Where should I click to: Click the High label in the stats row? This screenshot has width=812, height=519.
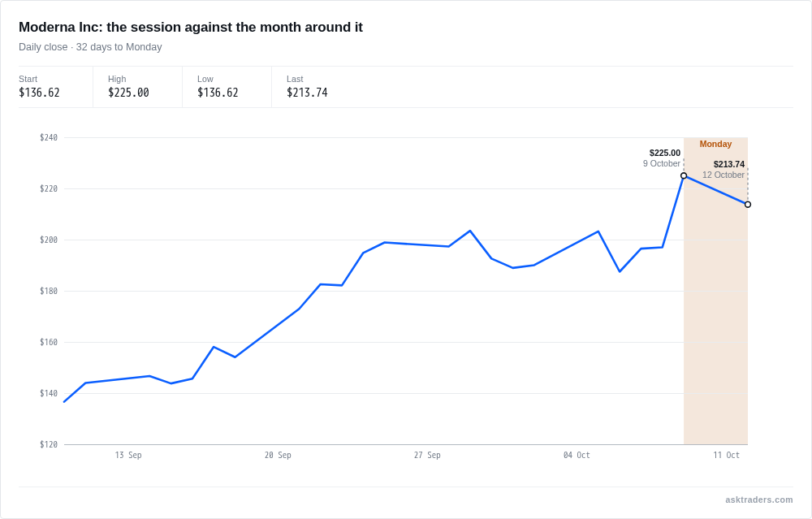pos(117,79)
